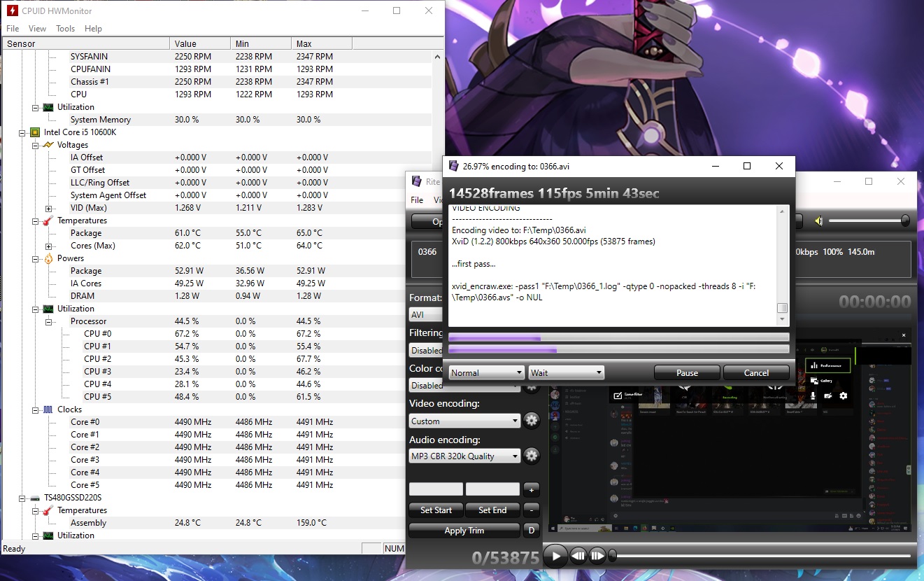
Task: Click the Sensor column header
Action: pos(85,43)
